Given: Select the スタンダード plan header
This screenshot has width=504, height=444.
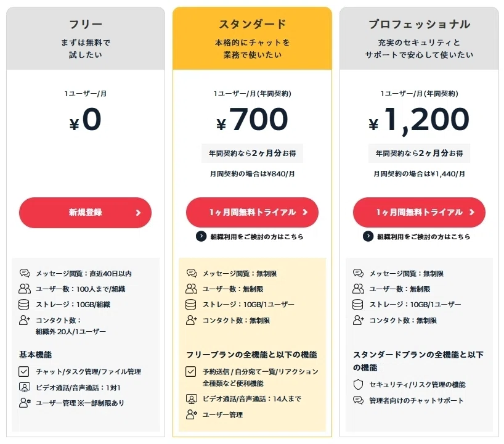Looking at the screenshot, I should click(253, 39).
